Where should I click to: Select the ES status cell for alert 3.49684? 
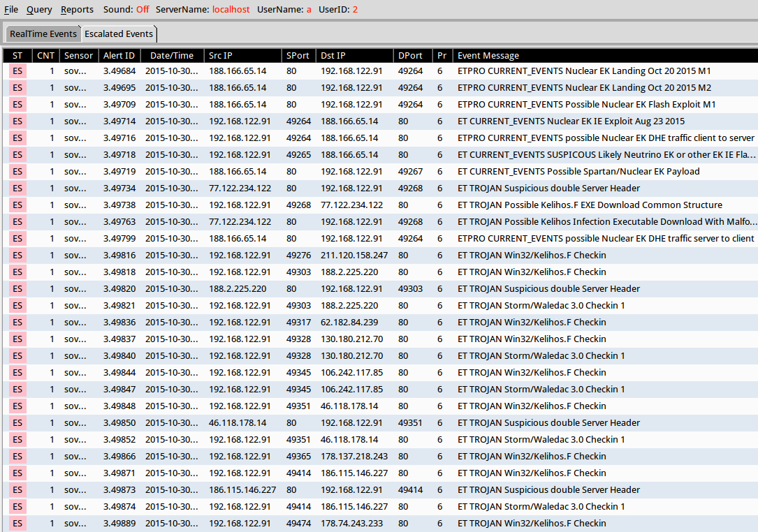[17, 71]
